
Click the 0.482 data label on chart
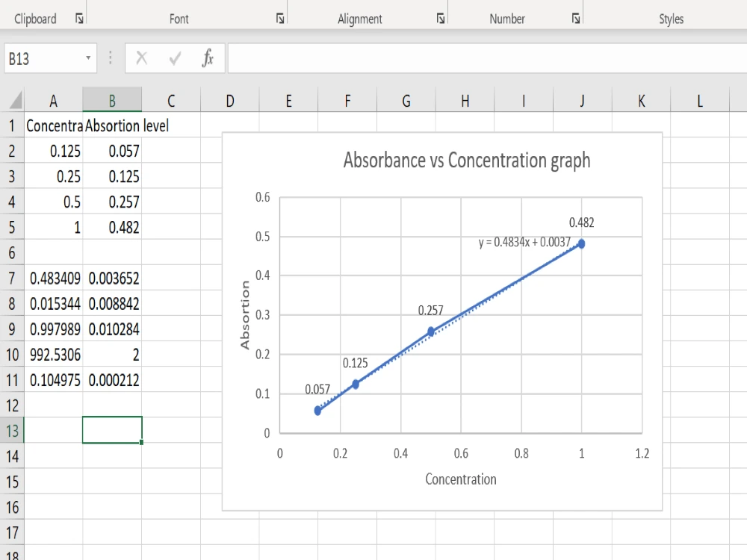coord(582,223)
